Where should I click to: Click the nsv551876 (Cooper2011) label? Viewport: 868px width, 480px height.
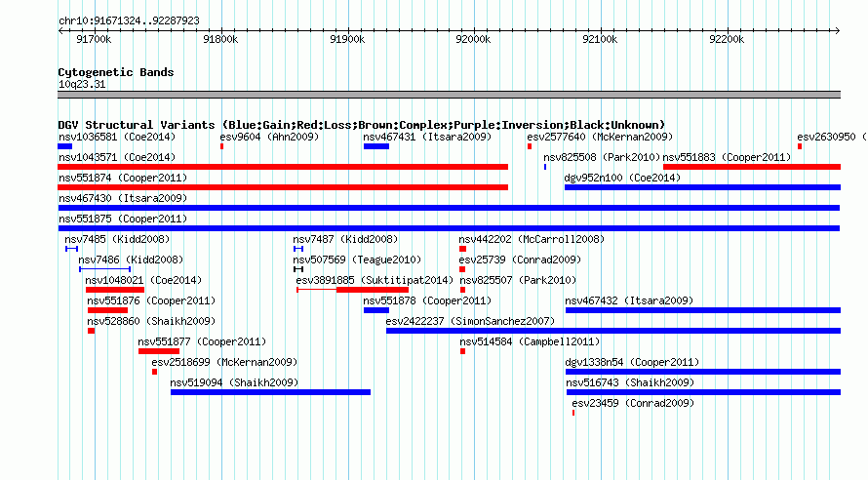[151, 300]
